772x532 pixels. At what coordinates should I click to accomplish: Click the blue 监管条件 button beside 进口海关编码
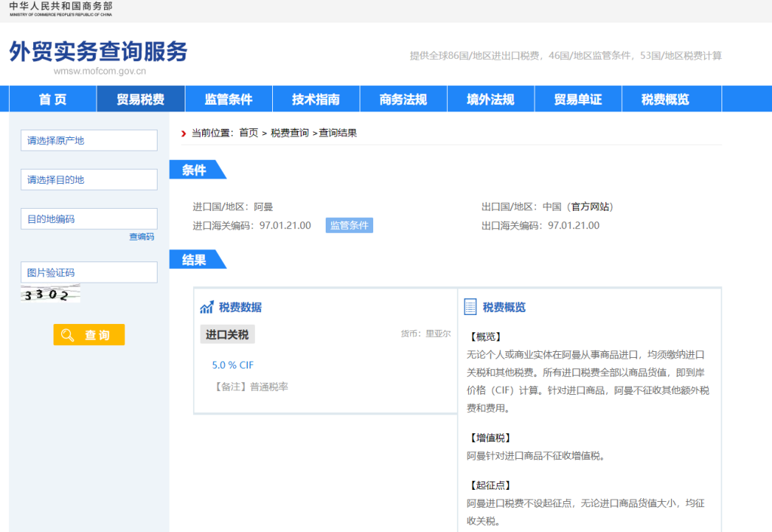(x=349, y=225)
